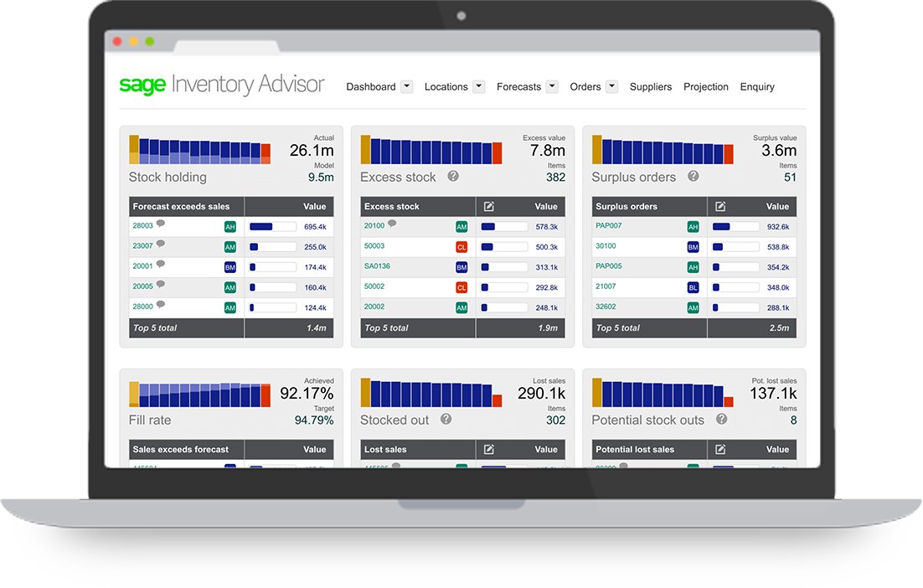Expand the Locations dropdown arrow

click(479, 86)
